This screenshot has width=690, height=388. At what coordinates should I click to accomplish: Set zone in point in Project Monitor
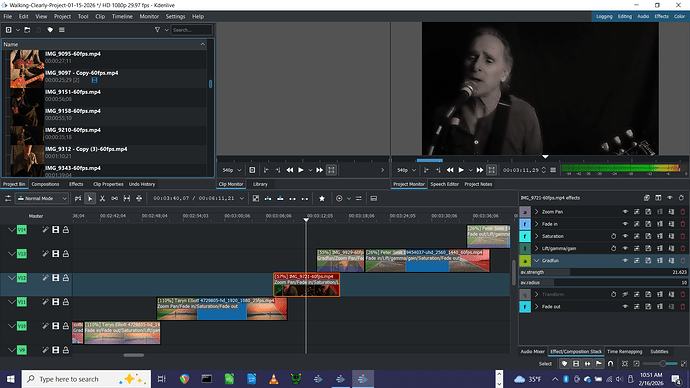coord(426,170)
